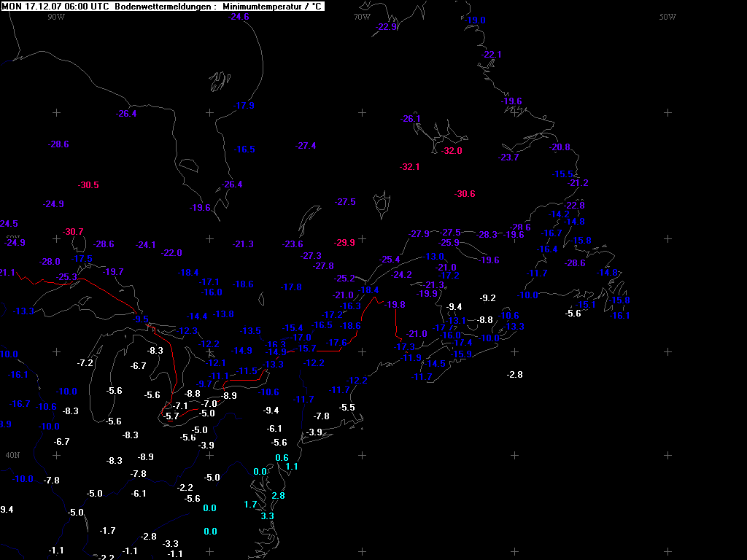The height and width of the screenshot is (560, 747).
Task: Select the white -9.2 station value
Action: click(488, 298)
